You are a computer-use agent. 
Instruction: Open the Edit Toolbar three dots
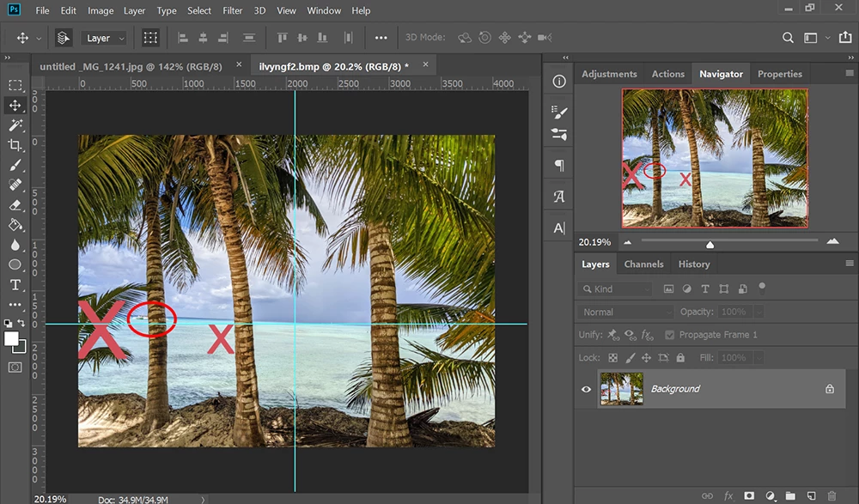tap(15, 305)
